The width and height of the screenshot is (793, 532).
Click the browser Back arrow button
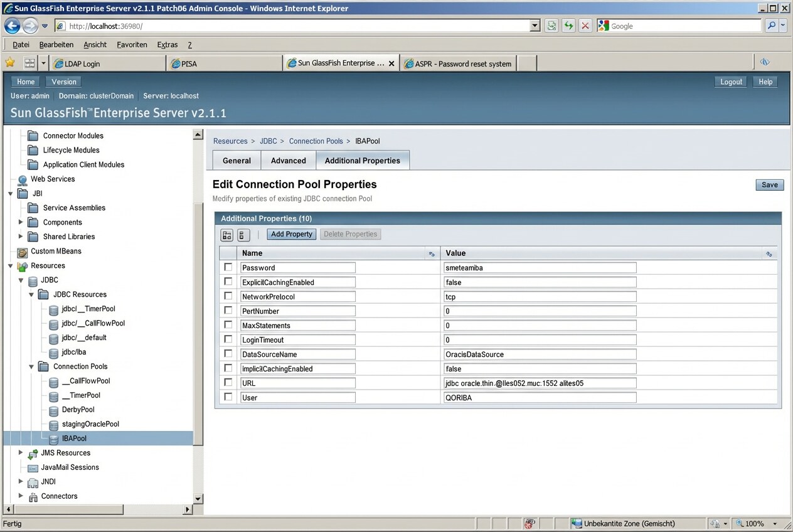pyautogui.click(x=12, y=26)
